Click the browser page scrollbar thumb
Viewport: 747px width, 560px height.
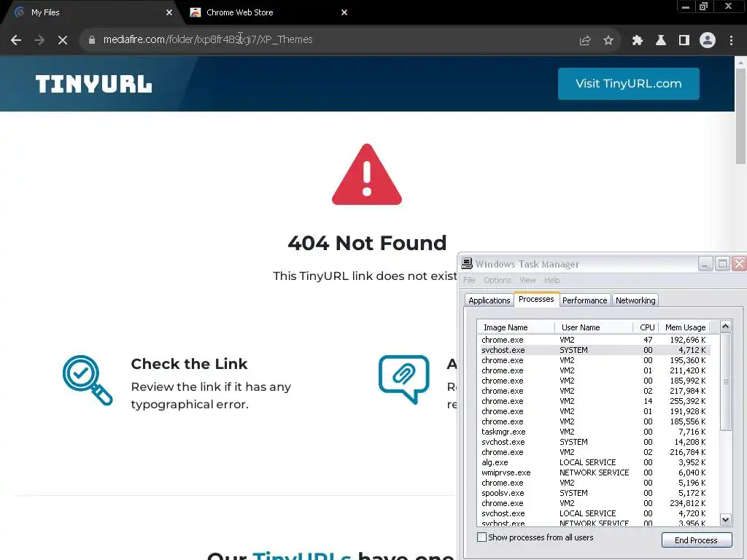click(741, 116)
